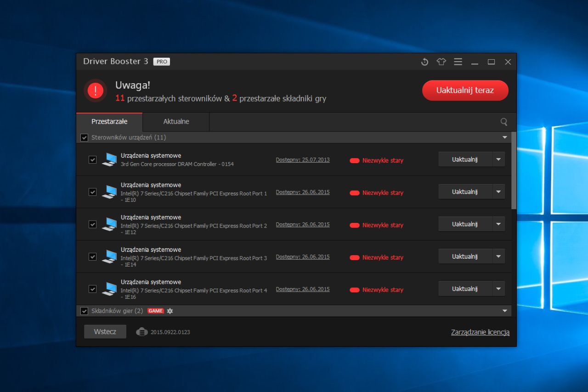Select the Przestarzałe tab
The image size is (588, 392).
click(x=109, y=122)
